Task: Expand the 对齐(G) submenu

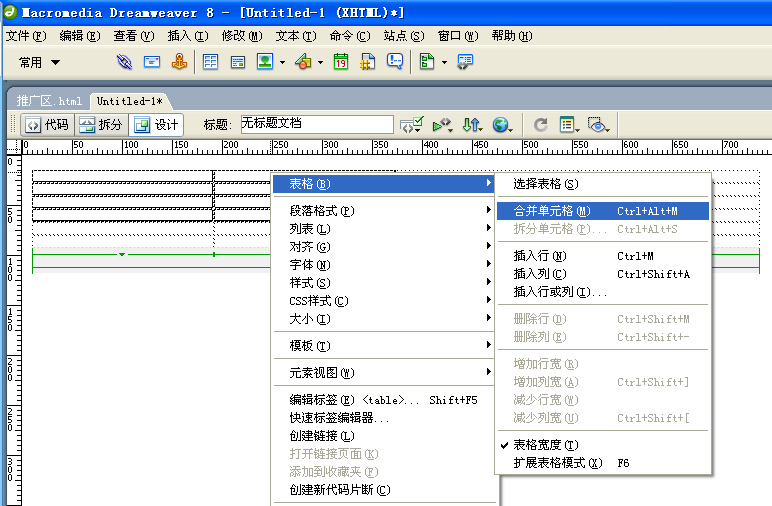Action: (384, 247)
